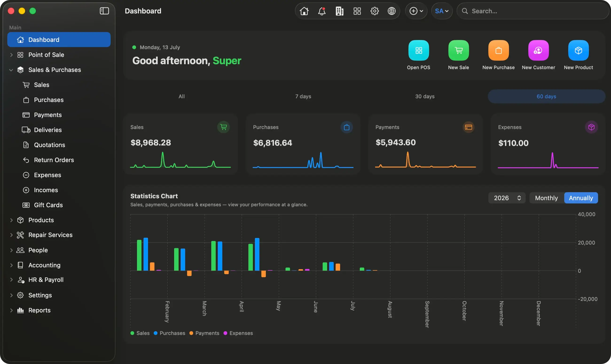The image size is (611, 364).
Task: Click the Purchases $6,816.64 card
Action: coord(303,144)
